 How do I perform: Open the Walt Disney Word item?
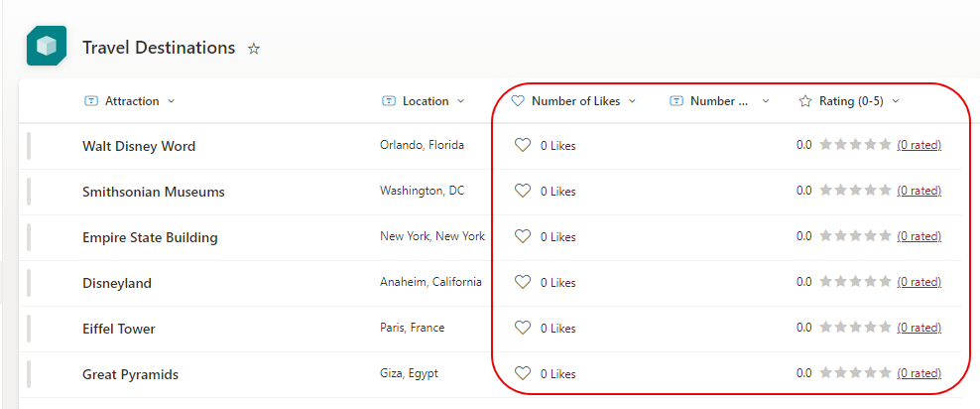139,146
